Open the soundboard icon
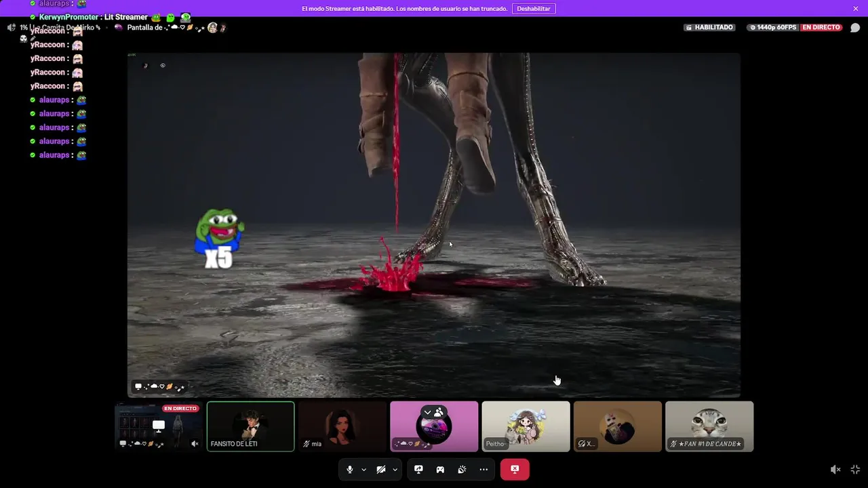The image size is (868, 488). coord(462,470)
